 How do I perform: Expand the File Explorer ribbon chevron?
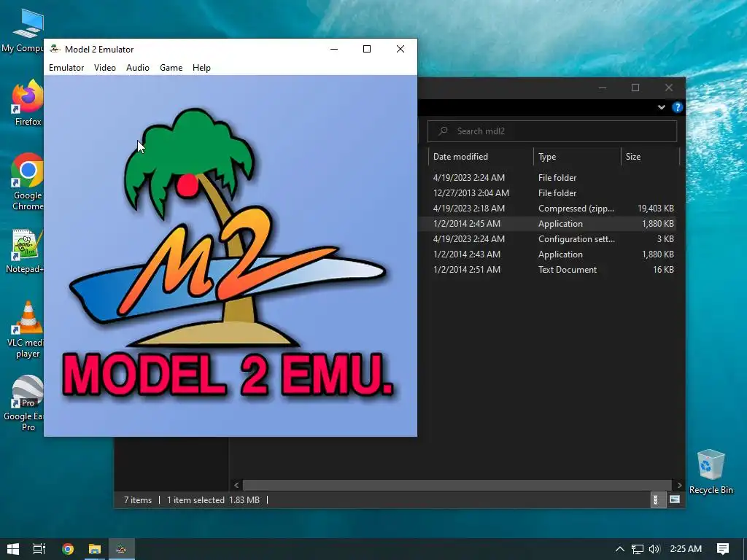[x=661, y=107]
